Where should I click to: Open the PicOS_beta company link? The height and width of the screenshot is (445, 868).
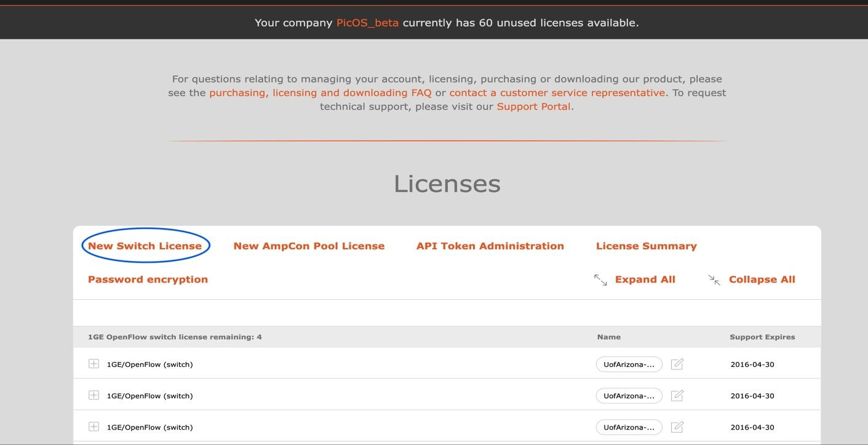[367, 22]
